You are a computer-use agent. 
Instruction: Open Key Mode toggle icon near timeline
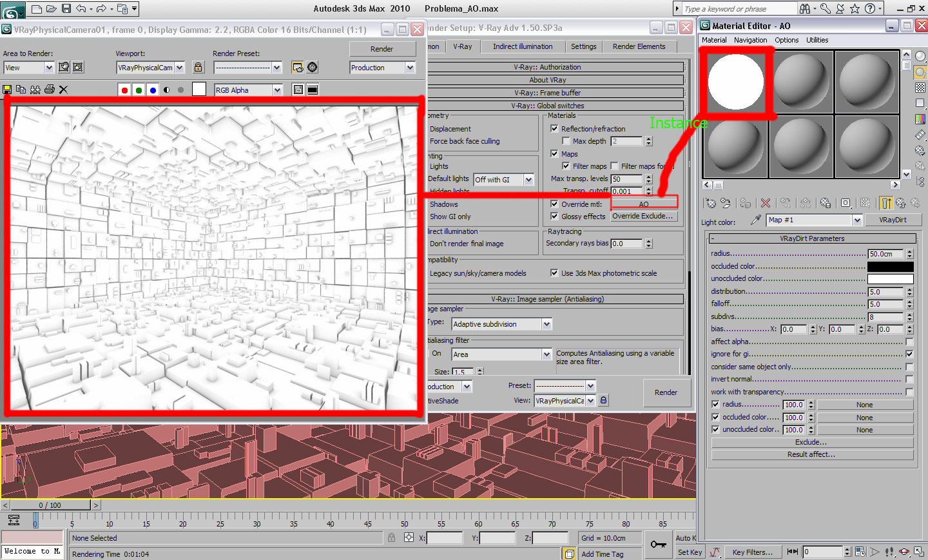[x=793, y=552]
